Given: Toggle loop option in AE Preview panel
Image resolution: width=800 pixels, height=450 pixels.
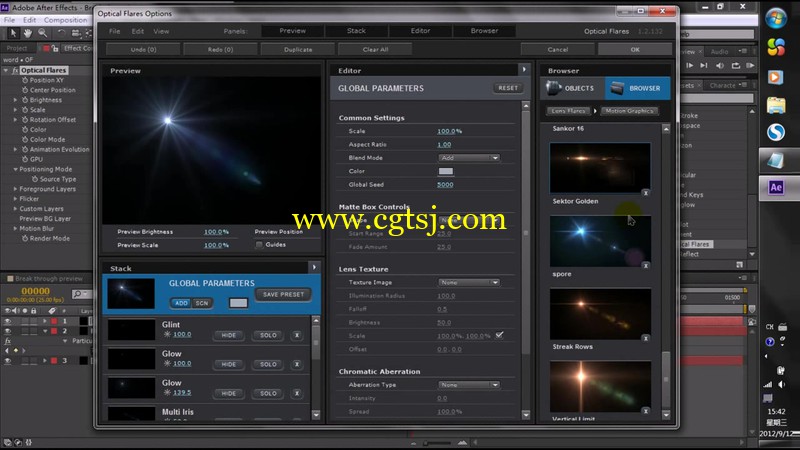Looking at the screenshot, I should (736, 65).
